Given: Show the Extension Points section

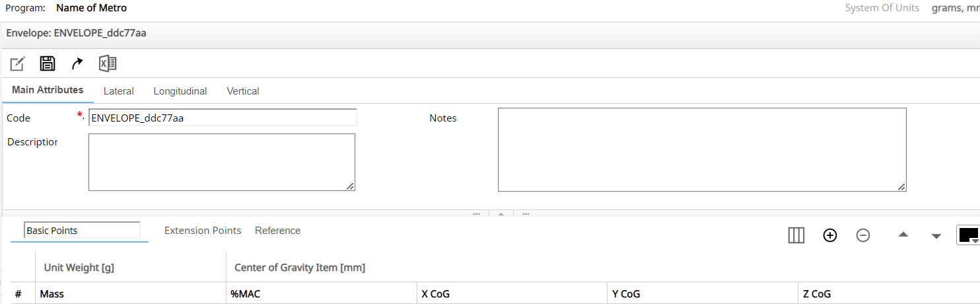Looking at the screenshot, I should point(203,231).
